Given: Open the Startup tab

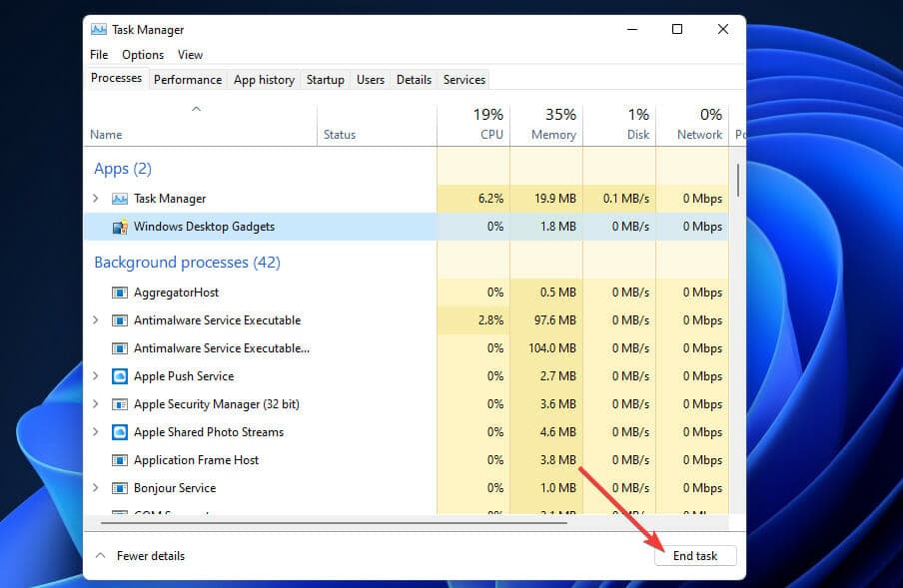Looking at the screenshot, I should click(326, 80).
